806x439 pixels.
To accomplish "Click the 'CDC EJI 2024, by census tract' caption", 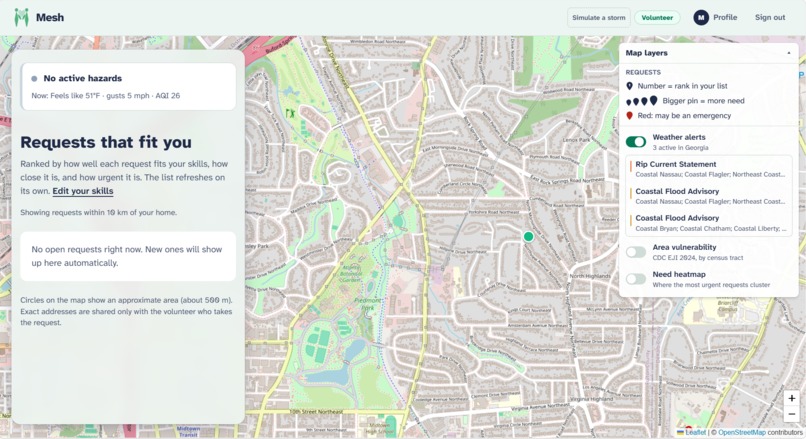I will click(698, 258).
